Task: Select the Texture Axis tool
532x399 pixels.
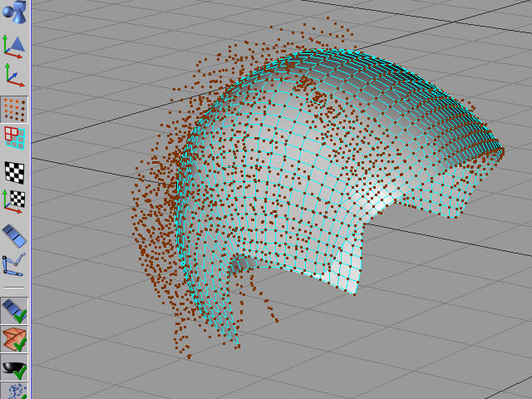Action: click(14, 201)
